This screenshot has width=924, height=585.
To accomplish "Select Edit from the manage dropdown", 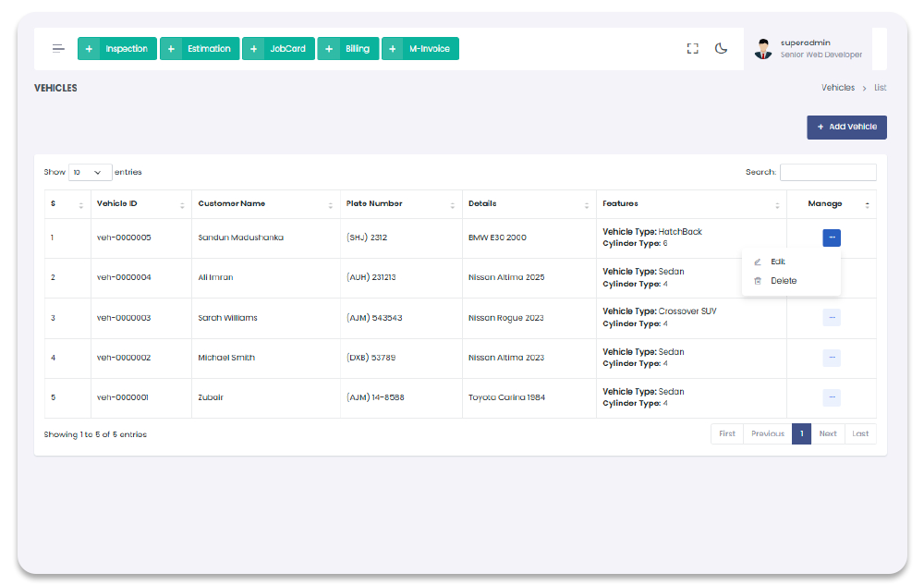I will coord(777,262).
